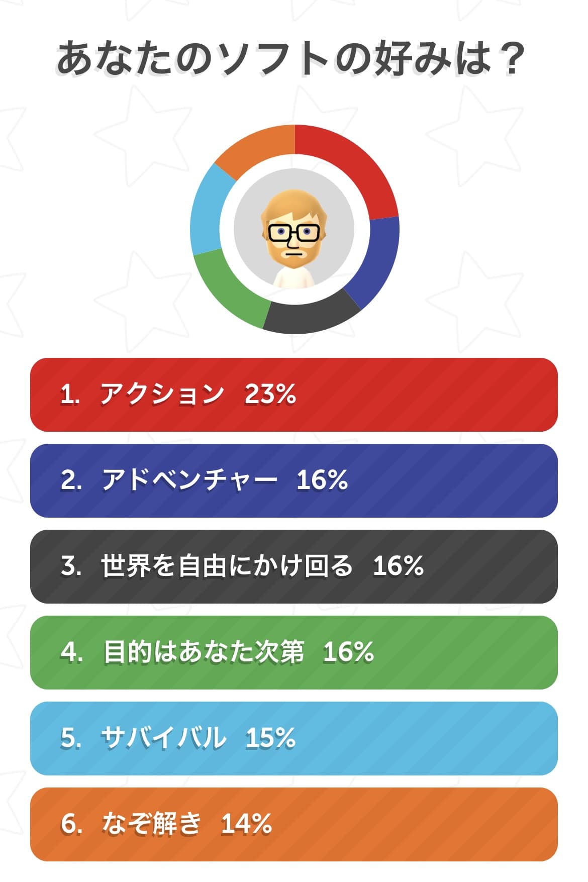This screenshot has width=588, height=882.
Task: Select the なぞ解き 14% bar
Action: pyautogui.click(x=294, y=824)
